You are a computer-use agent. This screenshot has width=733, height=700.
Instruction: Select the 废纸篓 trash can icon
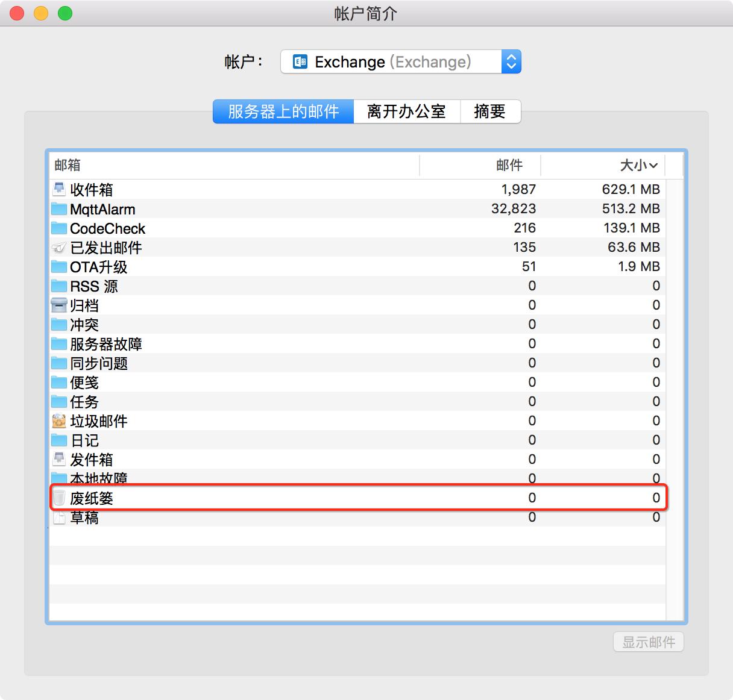tap(58, 498)
